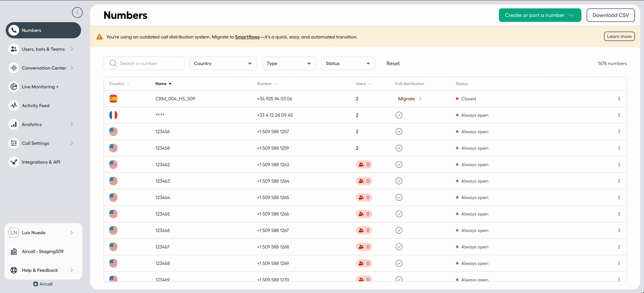Viewport: 644px width, 293px height.
Task: Open the Integrations & API icon
Action: coord(14,162)
